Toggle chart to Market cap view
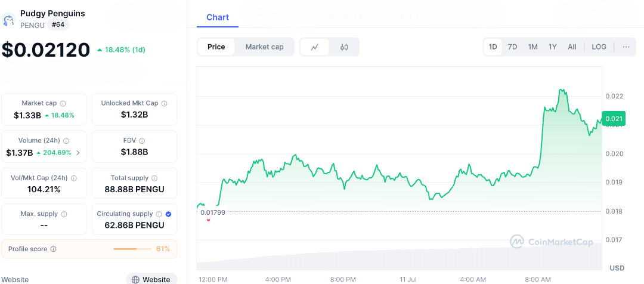 [264, 47]
